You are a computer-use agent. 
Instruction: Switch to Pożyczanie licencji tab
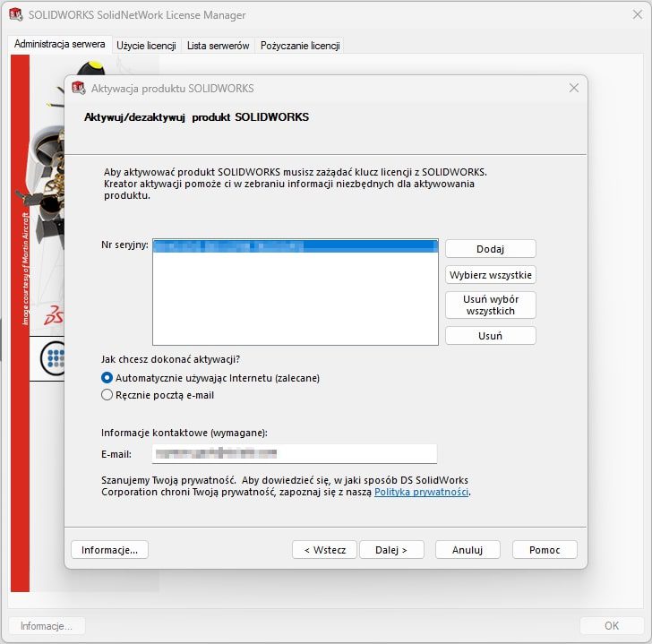click(x=300, y=46)
